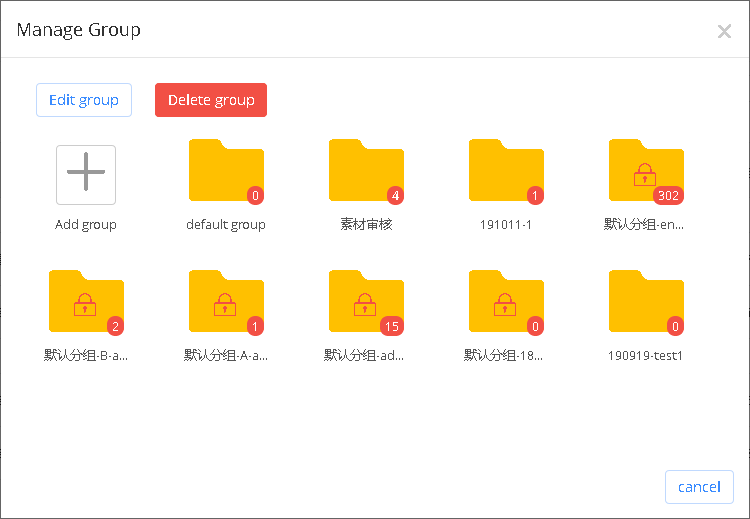Open the 191011-1 folder

pos(506,170)
